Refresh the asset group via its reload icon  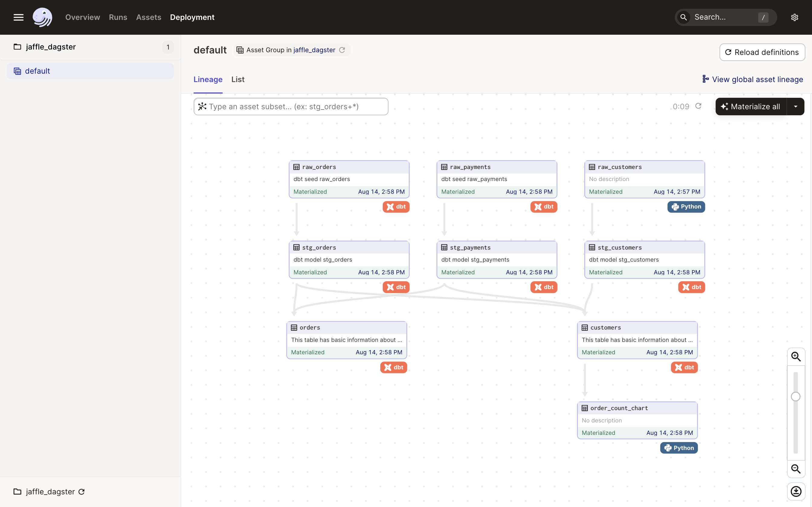pos(342,49)
